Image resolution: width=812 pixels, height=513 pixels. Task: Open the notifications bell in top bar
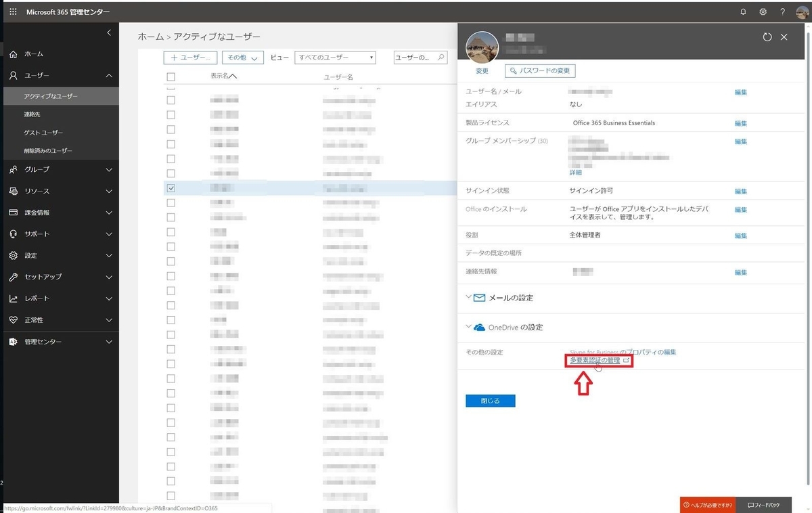click(742, 12)
